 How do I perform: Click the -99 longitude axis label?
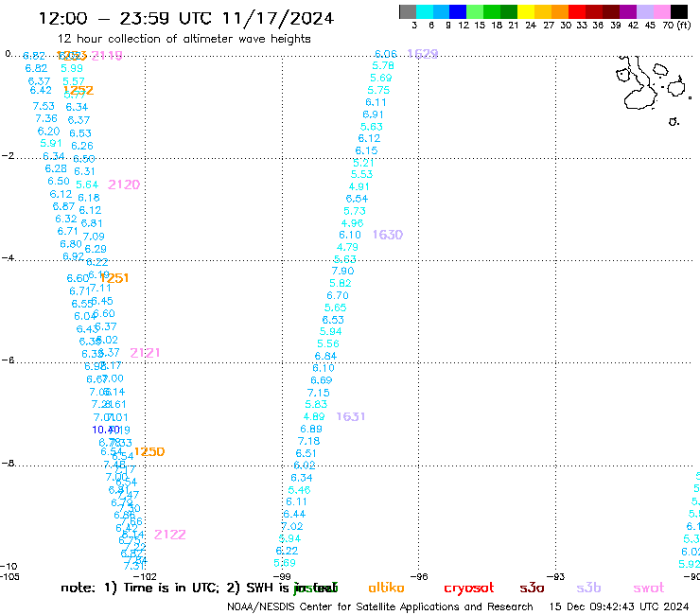pyautogui.click(x=282, y=577)
